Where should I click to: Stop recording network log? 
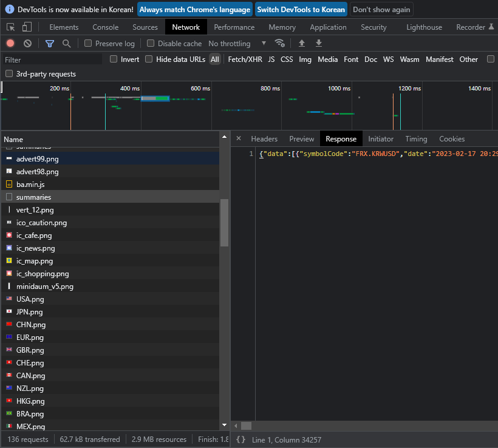click(10, 43)
